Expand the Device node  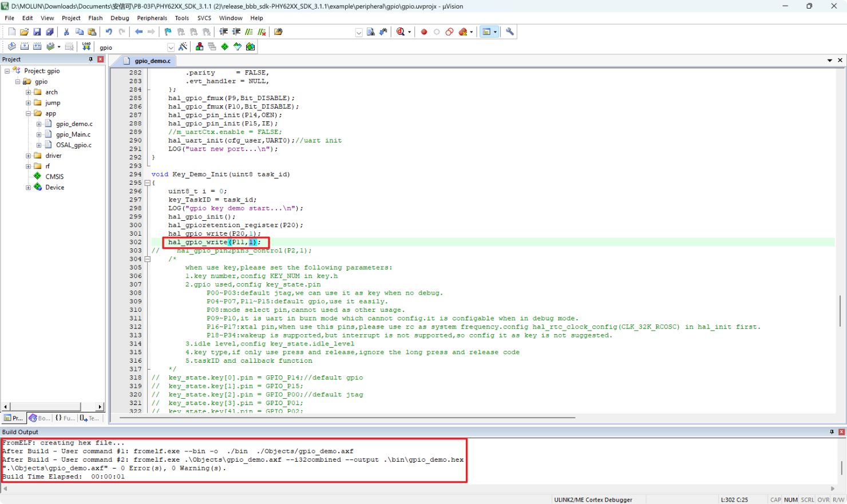click(28, 188)
